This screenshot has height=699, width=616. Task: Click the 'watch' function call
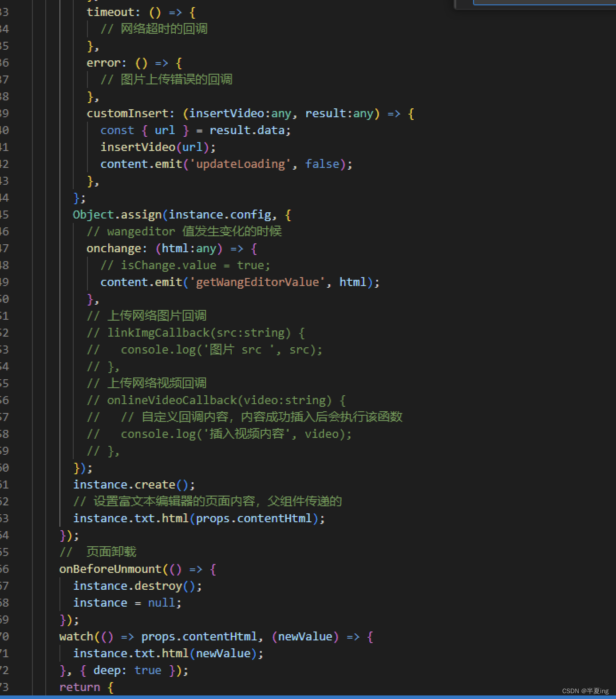click(x=76, y=636)
